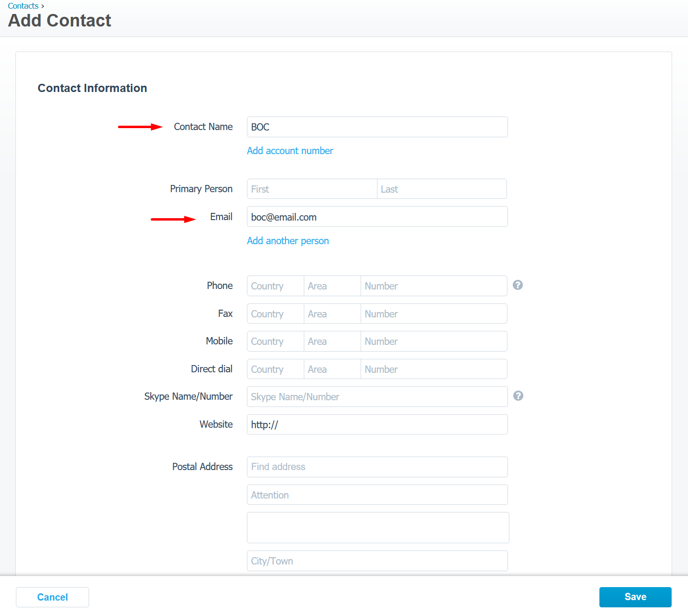The image size is (688, 616).
Task: Open the Contacts breadcrumb link
Action: [23, 6]
